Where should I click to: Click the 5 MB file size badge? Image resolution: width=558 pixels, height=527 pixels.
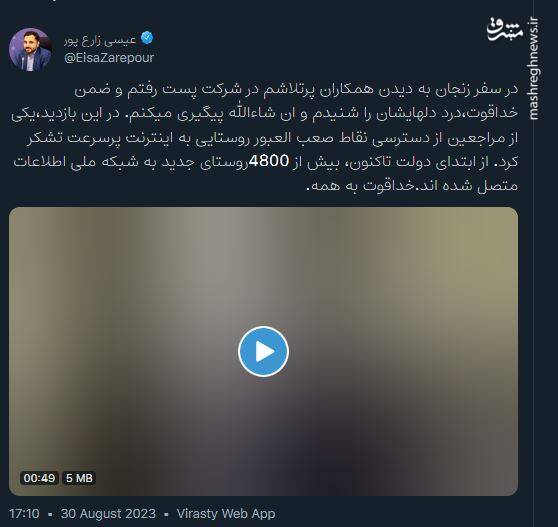79,478
